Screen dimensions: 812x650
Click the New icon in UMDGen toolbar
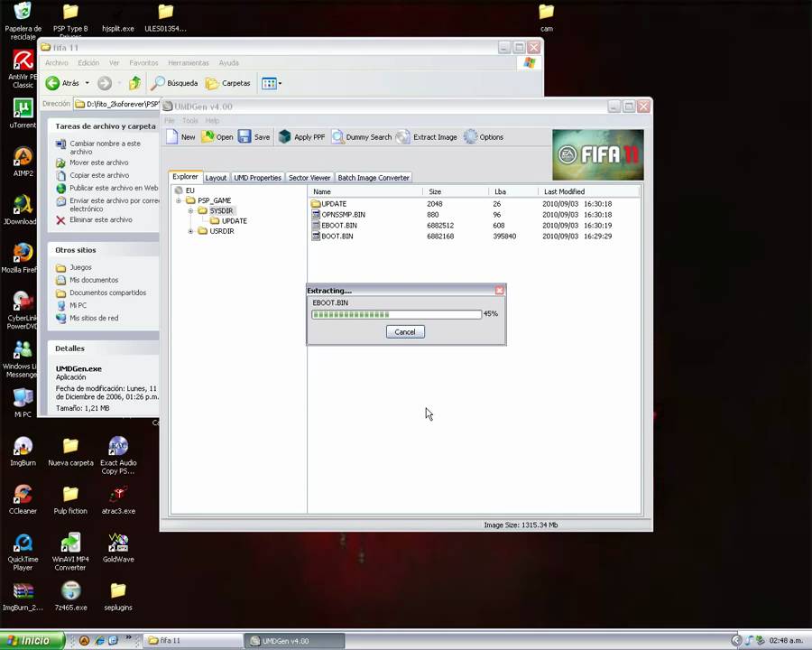[180, 137]
